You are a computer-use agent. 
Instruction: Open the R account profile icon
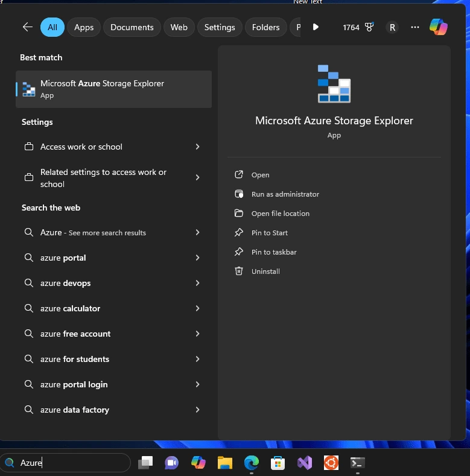point(392,27)
